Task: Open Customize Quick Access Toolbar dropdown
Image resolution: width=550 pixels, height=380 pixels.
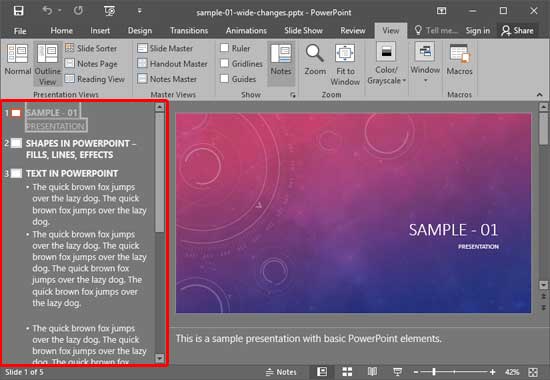Action: coord(139,11)
